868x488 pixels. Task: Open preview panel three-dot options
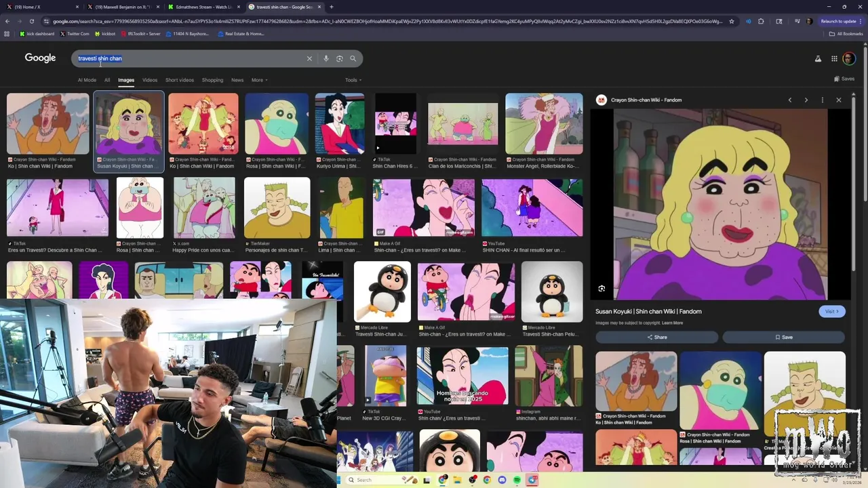tap(823, 100)
